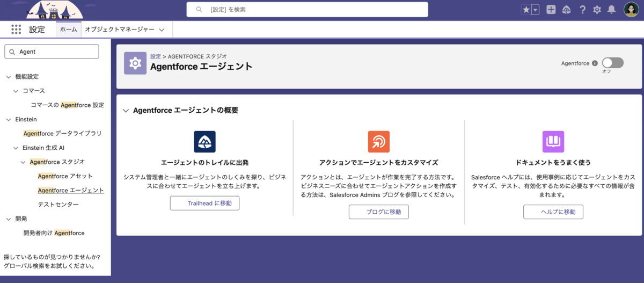Open the user profile avatar
This screenshot has height=283, width=644.
tap(631, 10)
